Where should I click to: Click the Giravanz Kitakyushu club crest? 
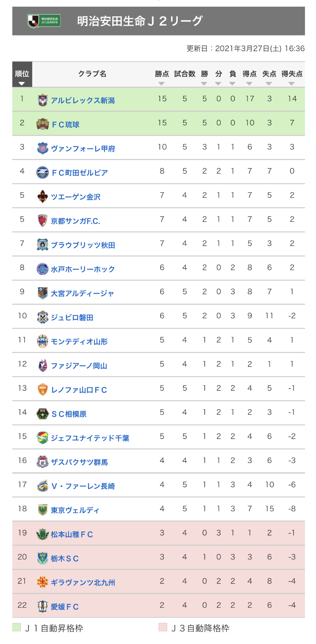tap(42, 582)
